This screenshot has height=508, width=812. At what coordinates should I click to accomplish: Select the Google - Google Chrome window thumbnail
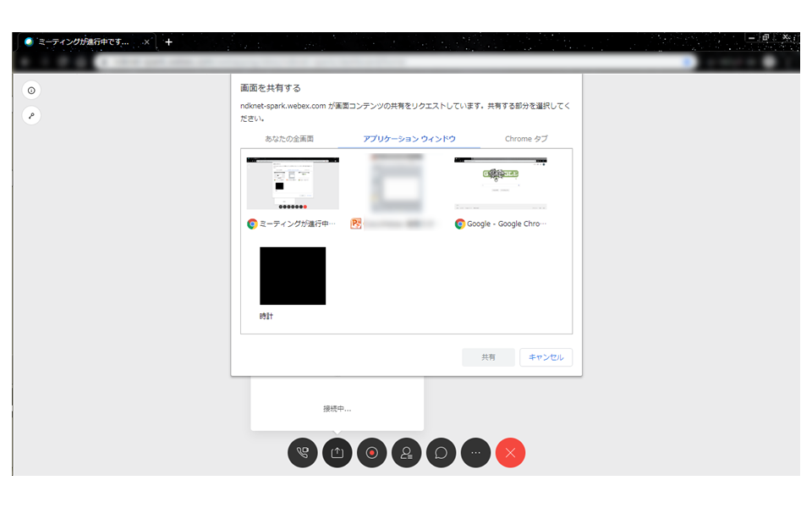coord(500,183)
